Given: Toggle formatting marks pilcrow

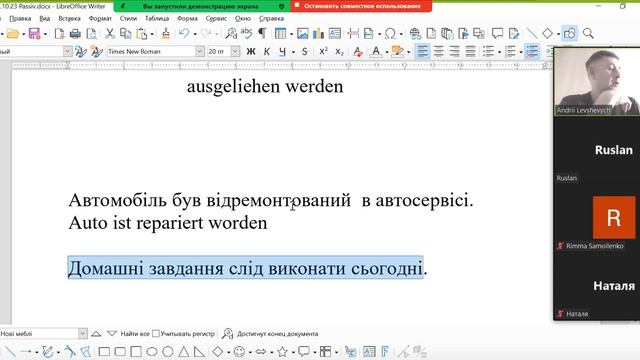Looking at the screenshot, I should coord(262,33).
